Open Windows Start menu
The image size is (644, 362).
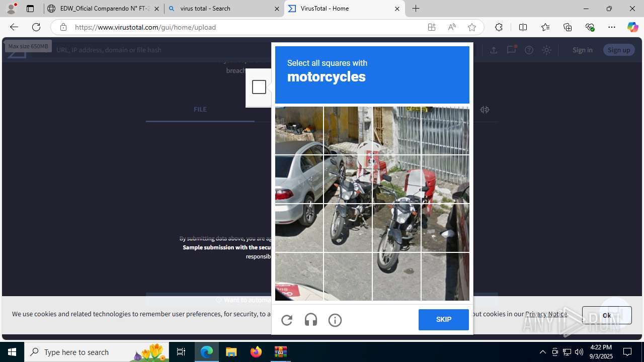point(12,352)
